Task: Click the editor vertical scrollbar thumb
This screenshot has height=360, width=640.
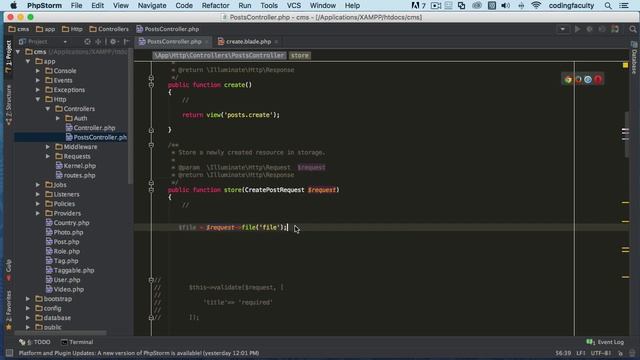Action: point(626,135)
